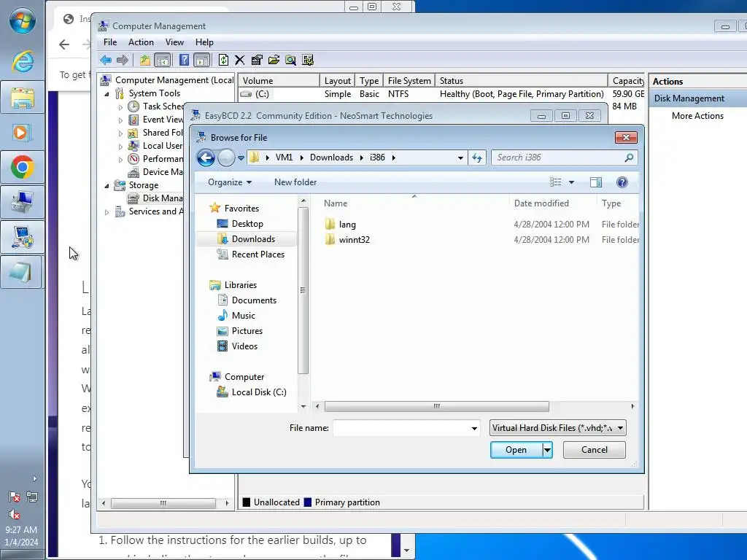The height and width of the screenshot is (560, 747).
Task: Open the dialog Get help icon
Action: 622,182
